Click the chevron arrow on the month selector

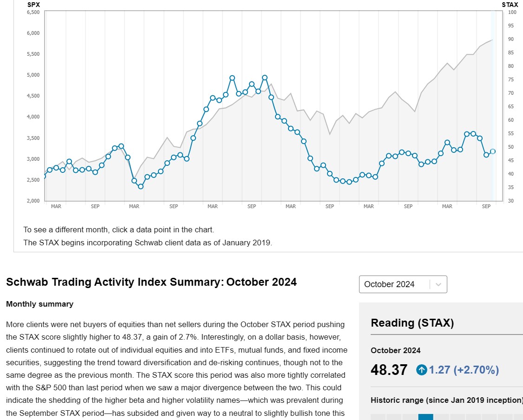(x=439, y=284)
